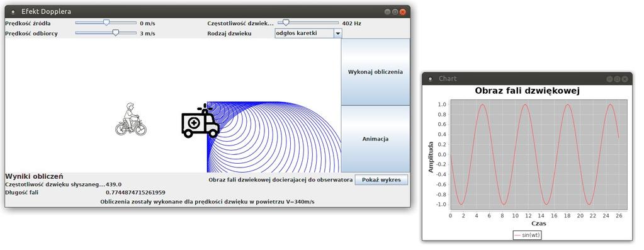Close the Chart window
The image size is (644, 250).
(624, 79)
